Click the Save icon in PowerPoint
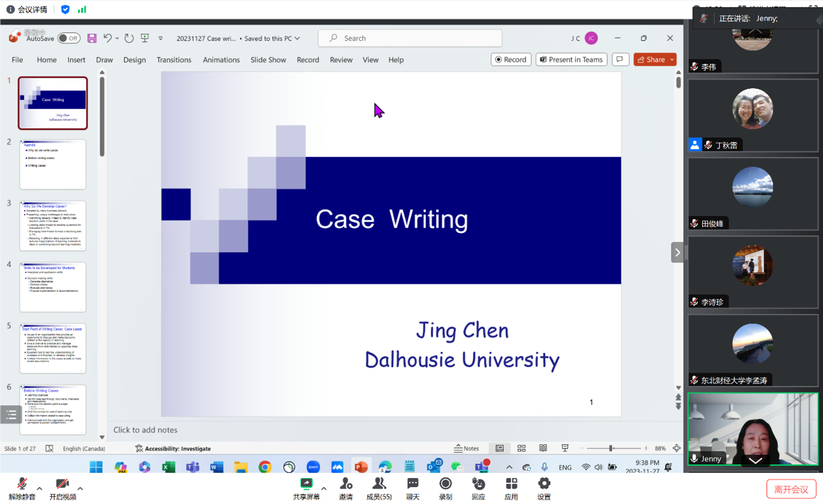This screenshot has height=504, width=823. tap(92, 38)
